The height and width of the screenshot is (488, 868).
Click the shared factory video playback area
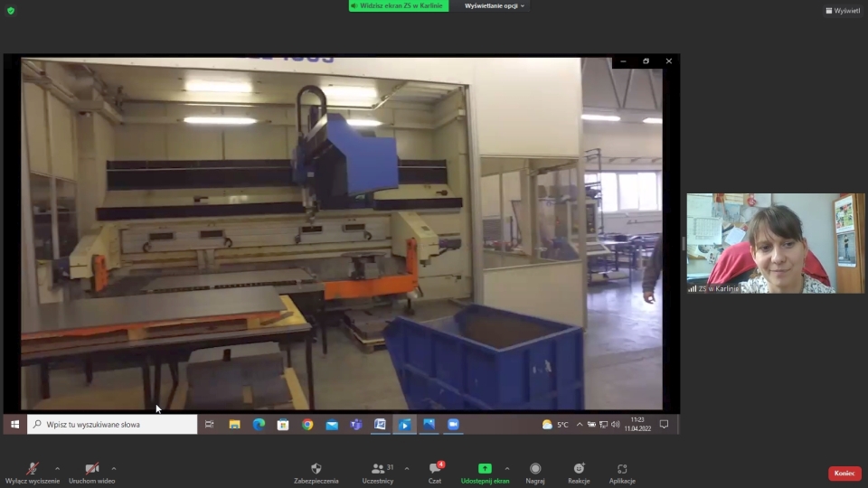pyautogui.click(x=342, y=233)
